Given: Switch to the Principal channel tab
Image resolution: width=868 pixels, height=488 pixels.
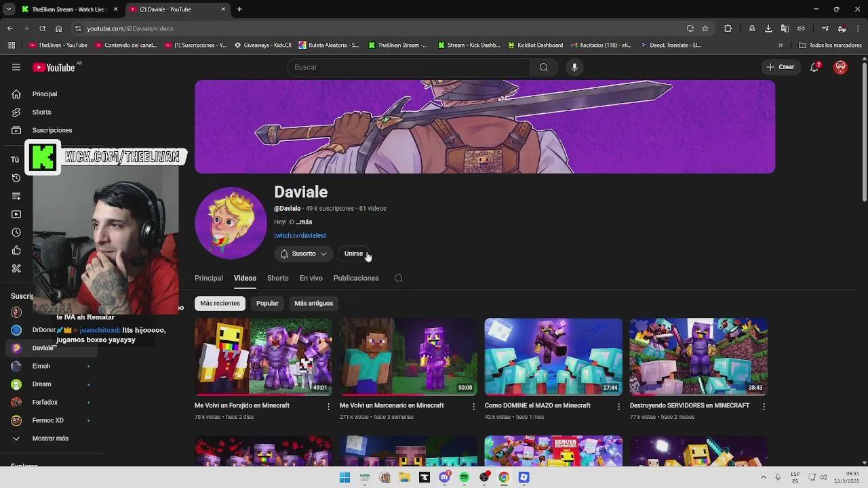Looking at the screenshot, I should click(209, 278).
